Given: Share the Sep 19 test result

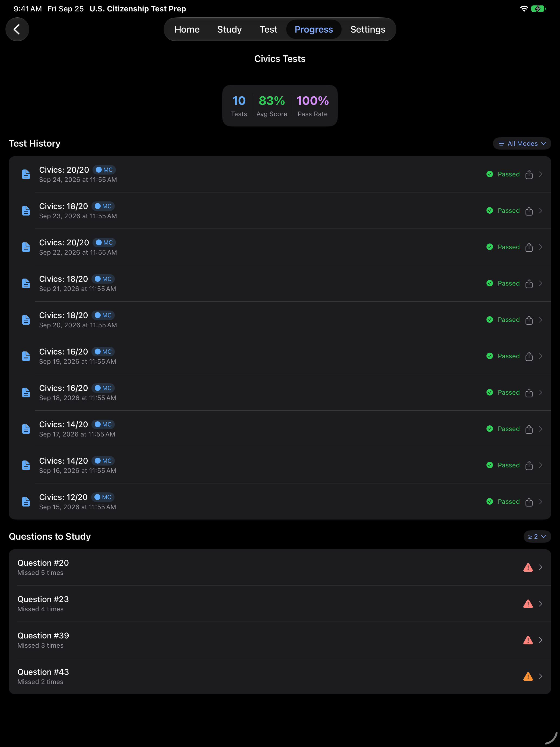Looking at the screenshot, I should click(x=529, y=356).
